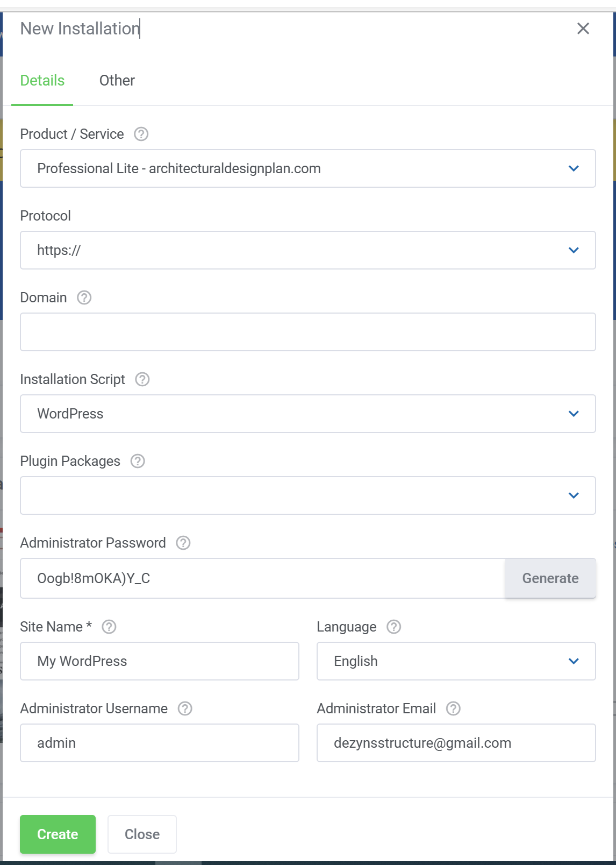The width and height of the screenshot is (616, 865).
Task: Click the Administrator Email input field
Action: (456, 743)
